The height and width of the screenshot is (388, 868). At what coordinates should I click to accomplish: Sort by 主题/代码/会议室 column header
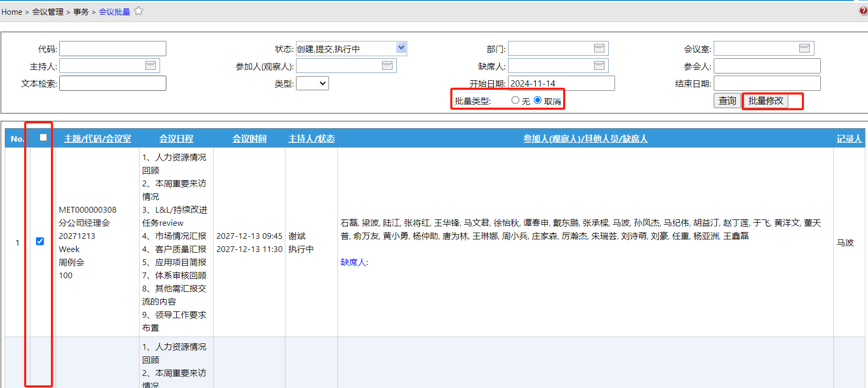[98, 139]
